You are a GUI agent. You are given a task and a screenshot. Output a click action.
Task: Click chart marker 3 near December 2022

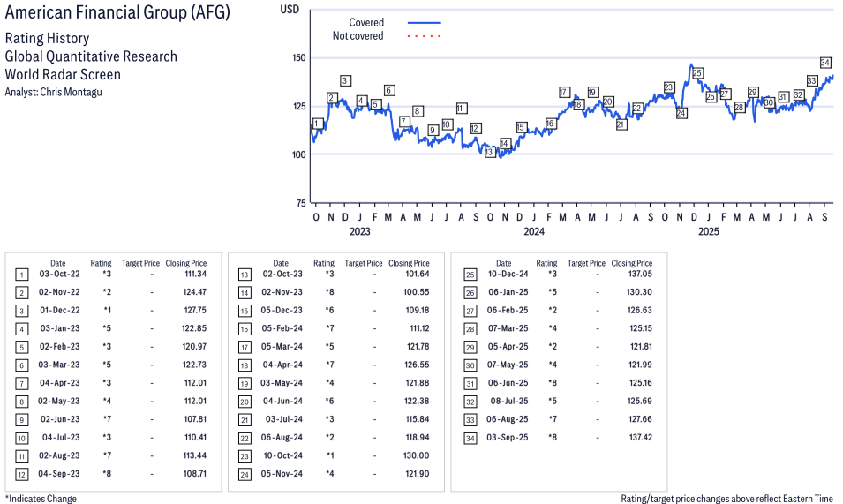pos(345,81)
